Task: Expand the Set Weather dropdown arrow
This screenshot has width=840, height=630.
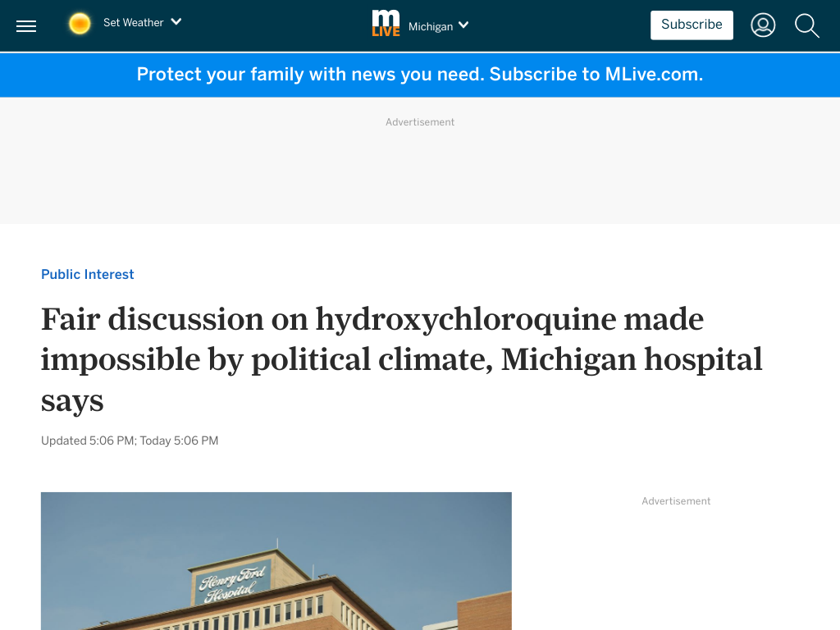Action: [176, 22]
